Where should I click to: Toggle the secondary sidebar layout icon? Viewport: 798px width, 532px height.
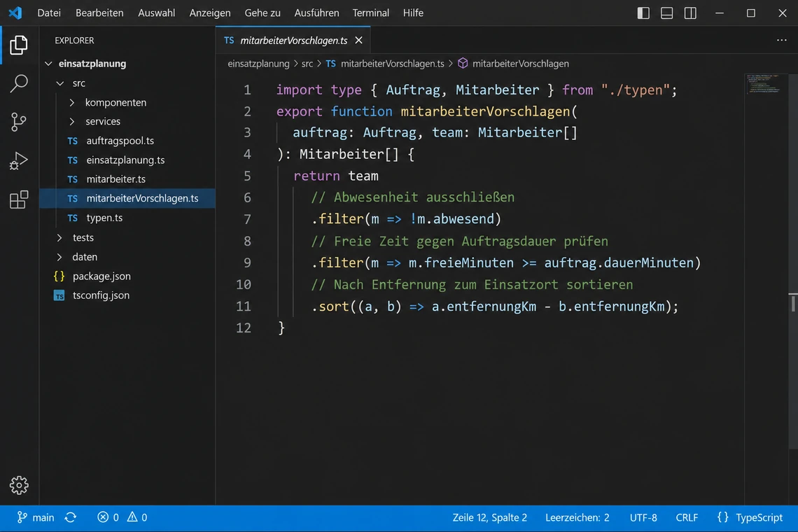[690, 13]
